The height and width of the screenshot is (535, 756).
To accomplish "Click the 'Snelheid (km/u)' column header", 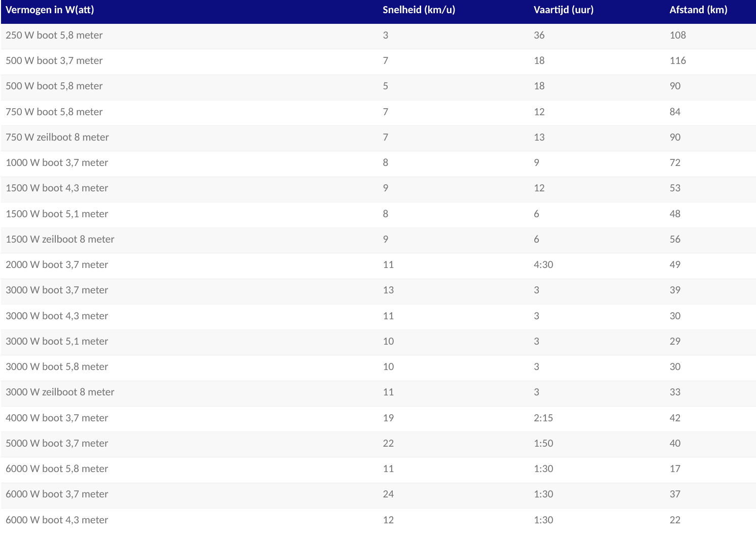I will [x=419, y=10].
